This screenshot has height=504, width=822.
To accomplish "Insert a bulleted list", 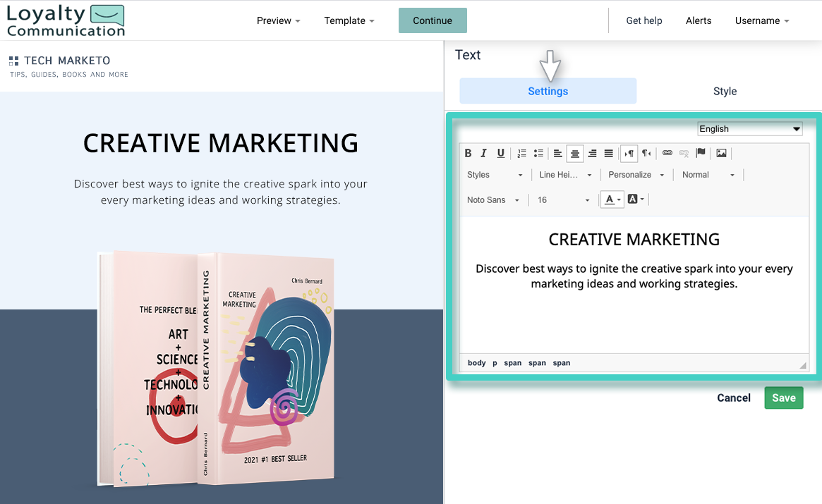I will 538,153.
